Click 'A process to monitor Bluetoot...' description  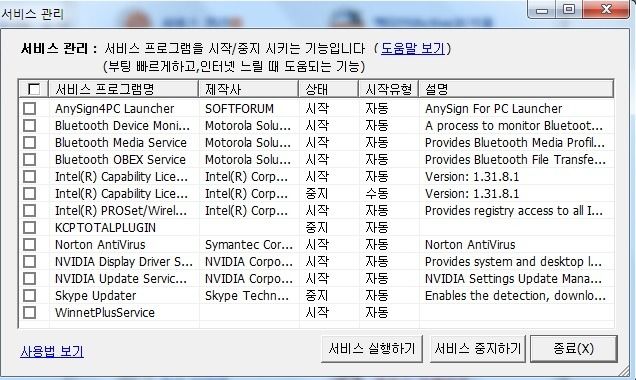pyautogui.click(x=514, y=126)
